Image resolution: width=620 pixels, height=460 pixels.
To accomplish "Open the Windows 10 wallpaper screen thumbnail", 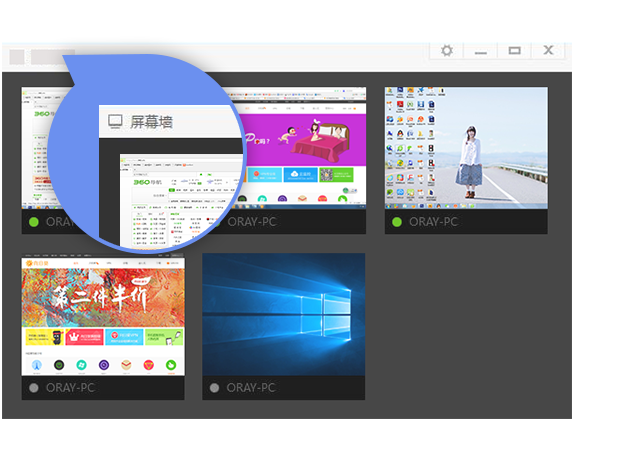I will pos(284,314).
